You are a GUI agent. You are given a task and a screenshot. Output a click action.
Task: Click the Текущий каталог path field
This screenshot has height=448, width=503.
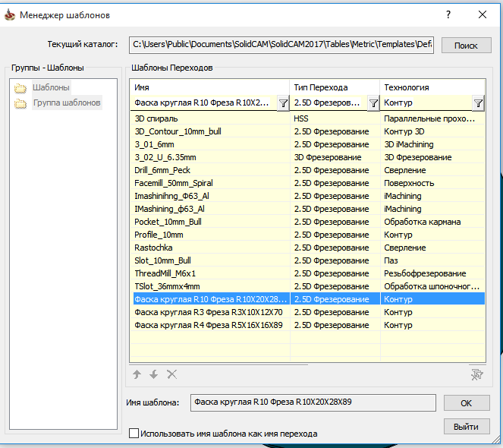point(281,44)
